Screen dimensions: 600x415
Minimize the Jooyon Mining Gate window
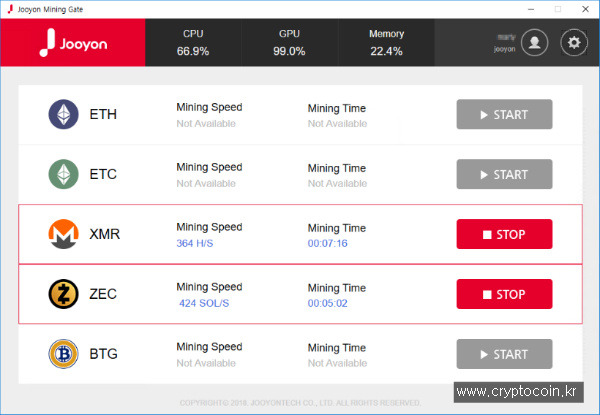click(531, 9)
